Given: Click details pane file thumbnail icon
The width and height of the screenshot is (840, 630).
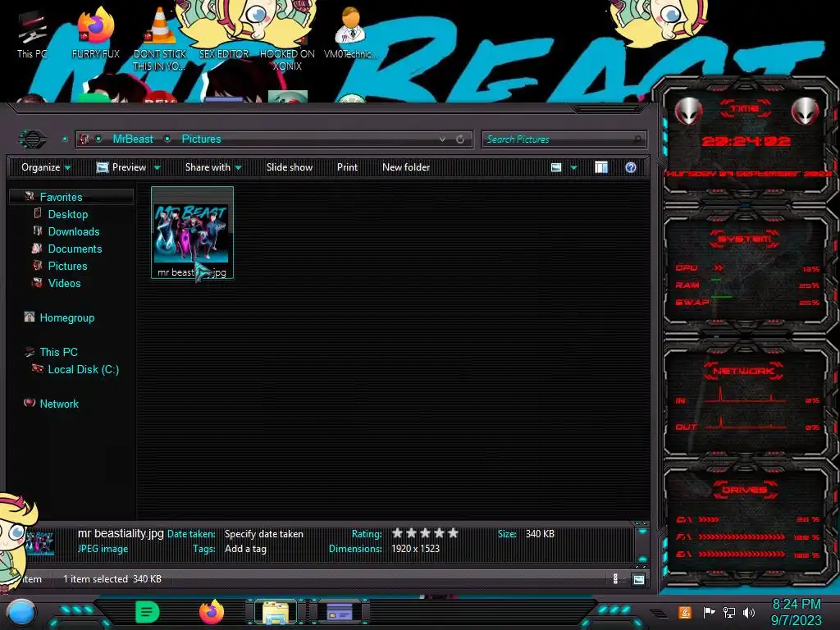Looking at the screenshot, I should [39, 542].
